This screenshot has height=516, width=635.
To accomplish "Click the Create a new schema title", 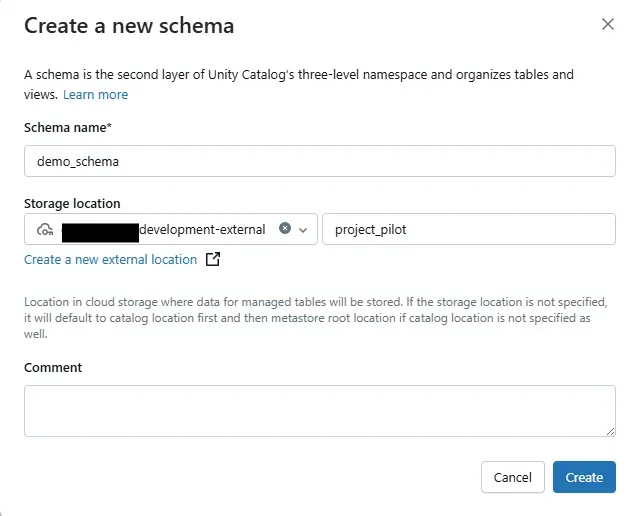I will click(x=129, y=26).
